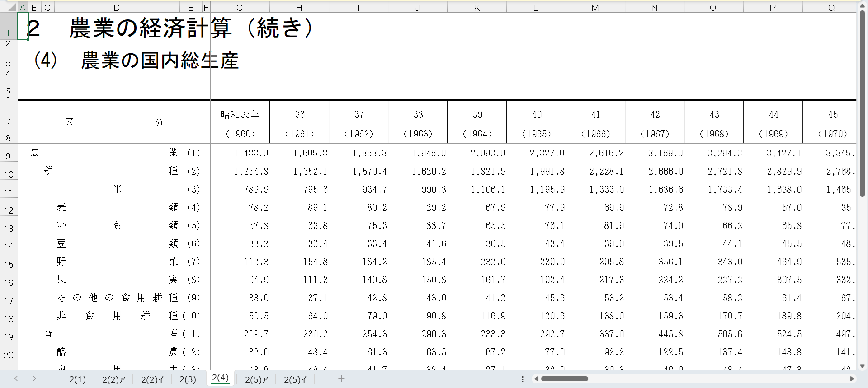
Task: Click the Select All corner triangle
Action: pos(11,7)
